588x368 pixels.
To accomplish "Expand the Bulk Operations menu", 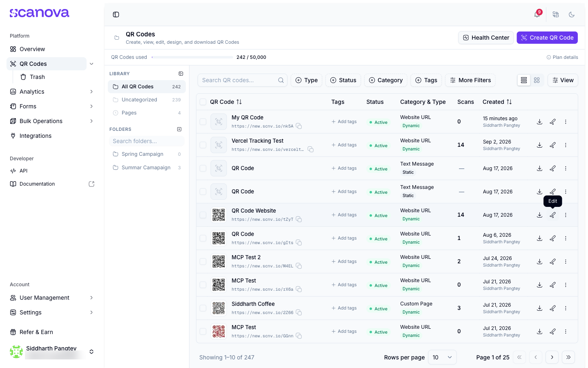I will (x=91, y=121).
